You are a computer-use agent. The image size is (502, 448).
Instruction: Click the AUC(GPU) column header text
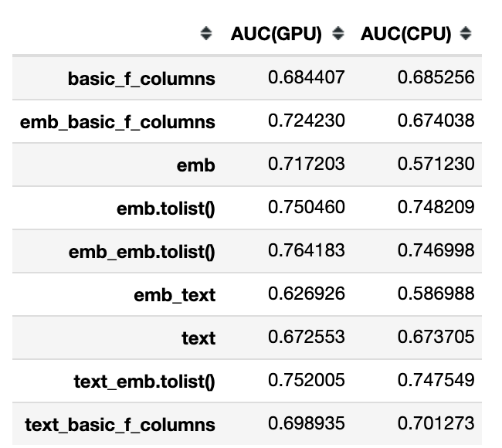point(276,34)
